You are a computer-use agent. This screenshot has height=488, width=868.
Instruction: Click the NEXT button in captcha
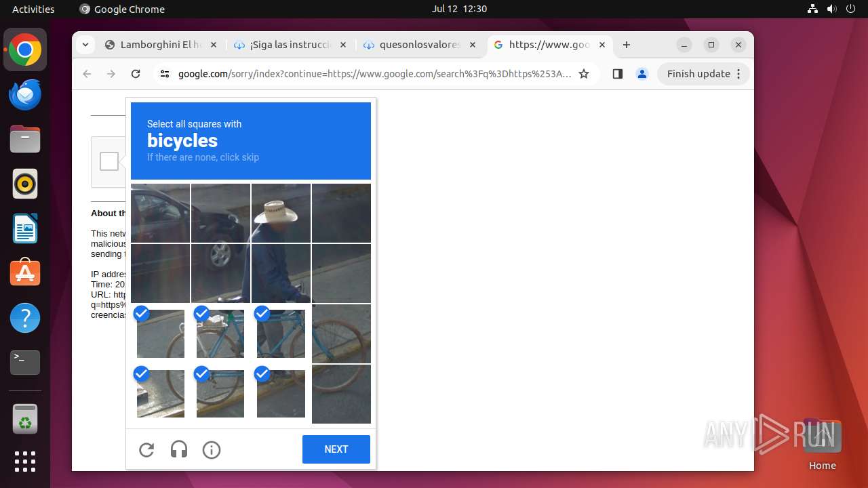click(336, 449)
